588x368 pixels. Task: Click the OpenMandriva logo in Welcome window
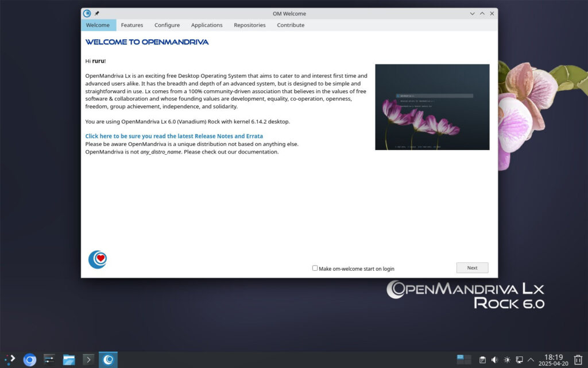[x=97, y=259]
